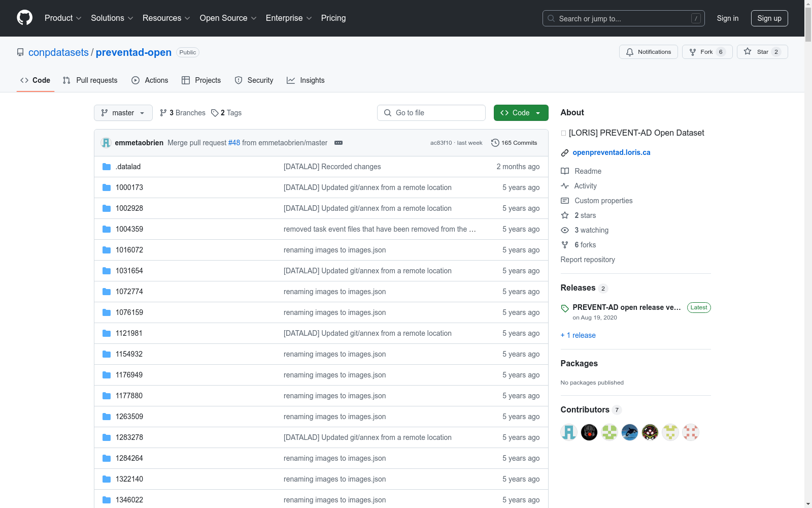Viewport: 812px width, 508px height.
Task: Focus Go to file input
Action: [x=431, y=113]
